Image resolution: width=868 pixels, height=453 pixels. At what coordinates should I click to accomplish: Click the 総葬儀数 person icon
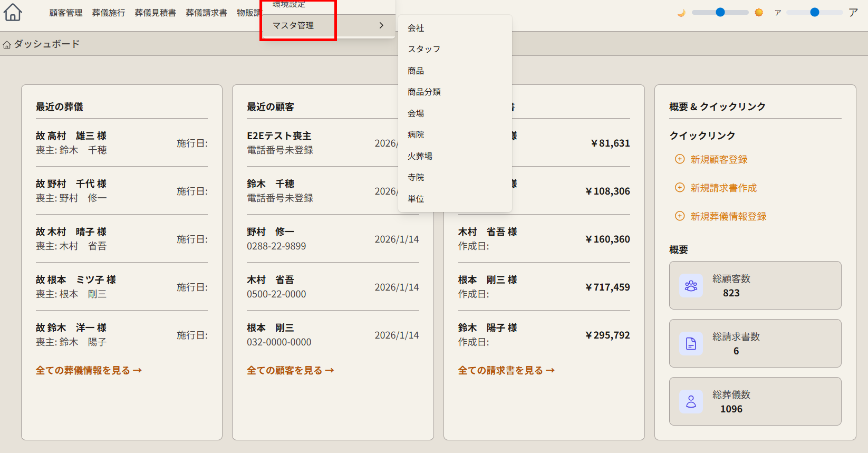(x=691, y=402)
